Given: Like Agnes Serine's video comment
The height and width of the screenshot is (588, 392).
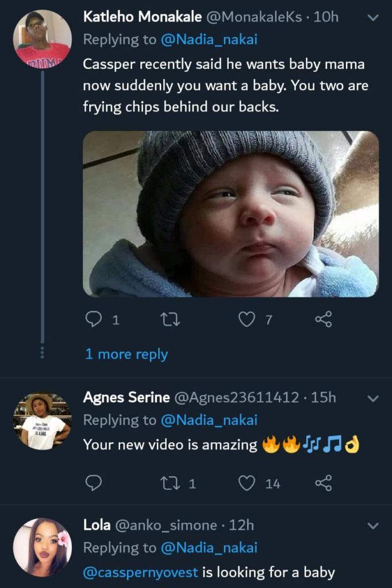Looking at the screenshot, I should [247, 483].
